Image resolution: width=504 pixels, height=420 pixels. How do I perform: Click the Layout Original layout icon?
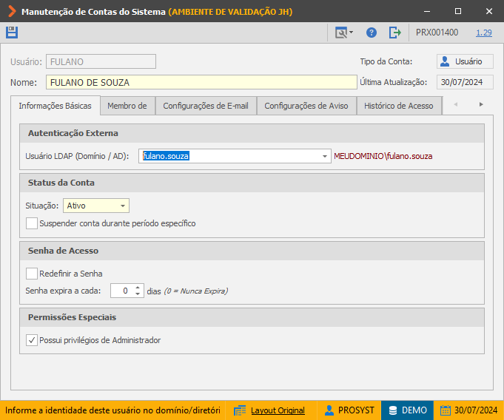pos(240,410)
